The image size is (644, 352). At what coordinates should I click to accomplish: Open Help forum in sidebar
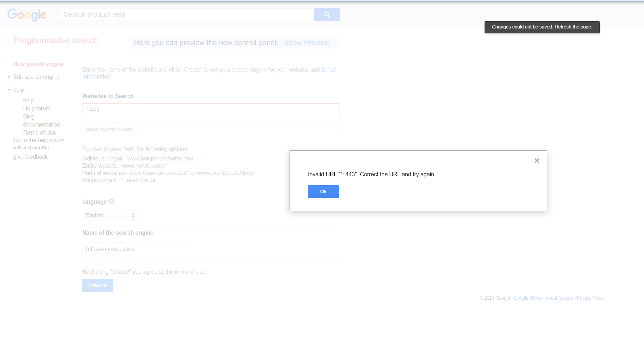(37, 108)
